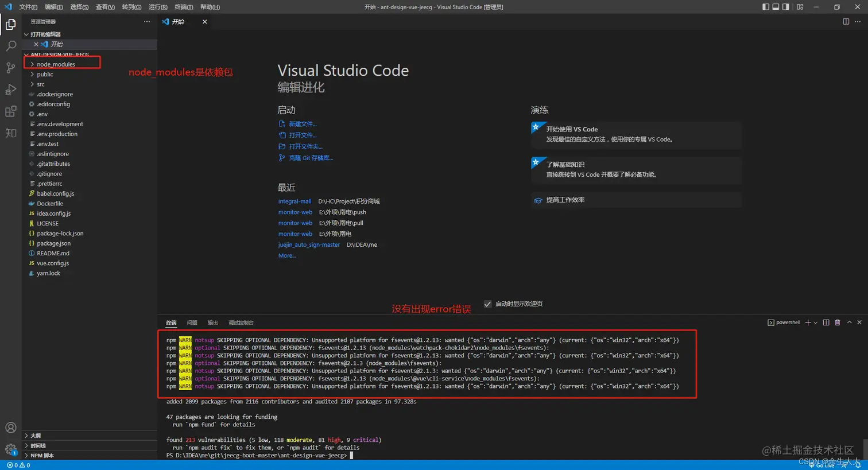Click the 打开文件夹 link

305,146
